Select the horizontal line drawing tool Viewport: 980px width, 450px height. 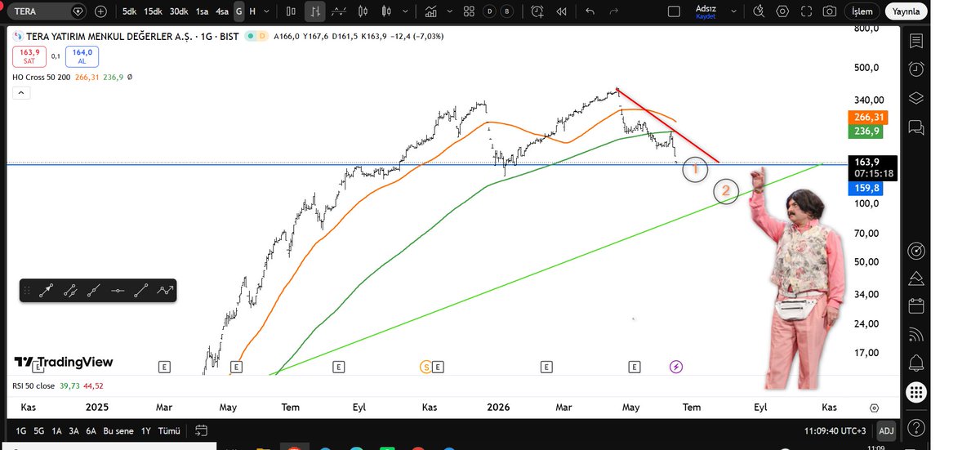click(118, 290)
